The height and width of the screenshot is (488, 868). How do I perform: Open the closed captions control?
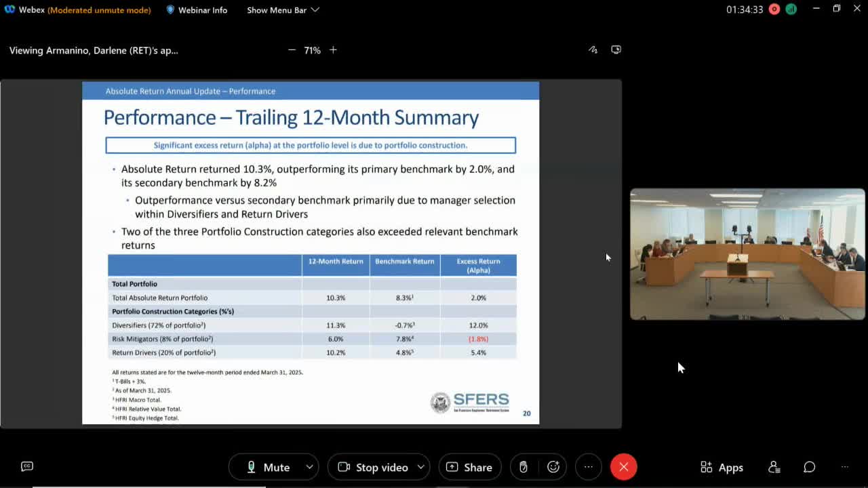27,466
